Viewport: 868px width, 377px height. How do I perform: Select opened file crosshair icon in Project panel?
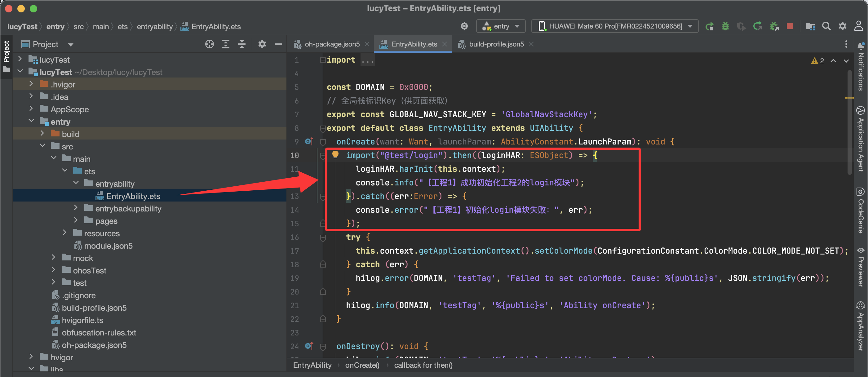click(209, 44)
